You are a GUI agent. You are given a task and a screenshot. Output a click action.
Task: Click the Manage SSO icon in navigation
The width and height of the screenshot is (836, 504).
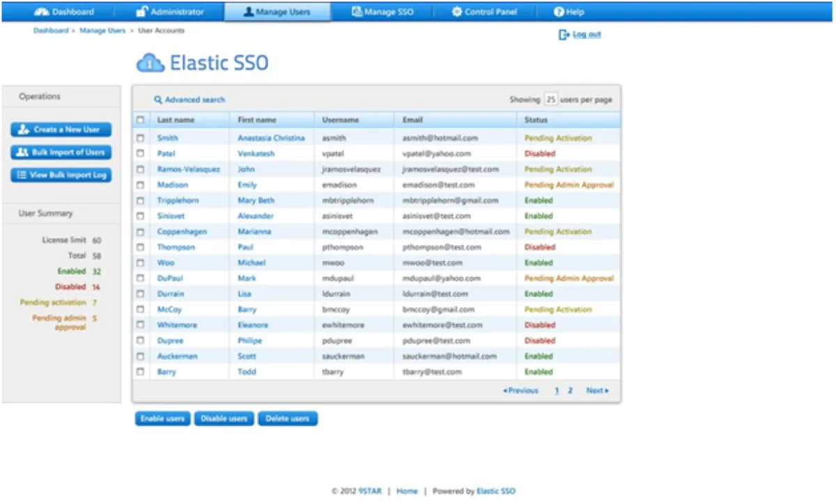pos(357,12)
